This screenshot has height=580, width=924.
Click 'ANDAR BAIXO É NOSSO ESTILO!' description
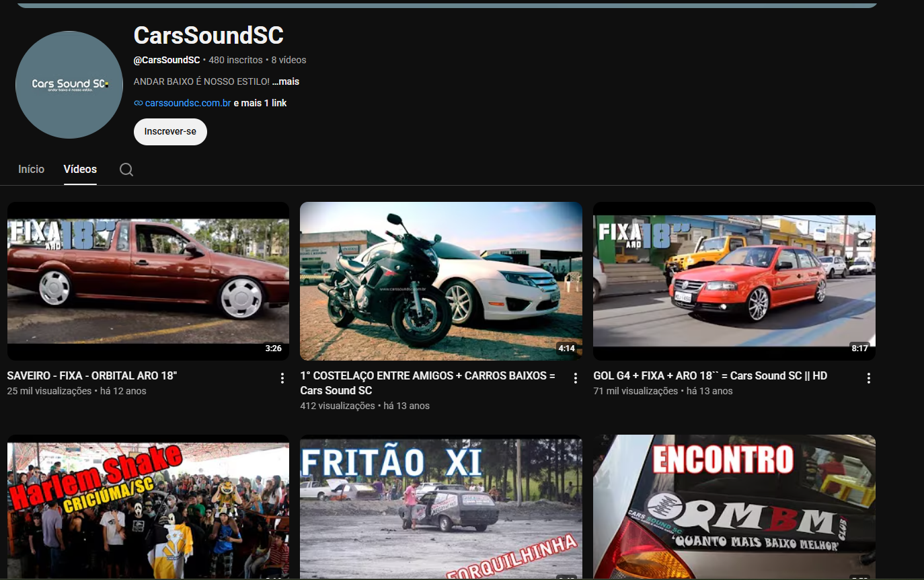pyautogui.click(x=202, y=82)
